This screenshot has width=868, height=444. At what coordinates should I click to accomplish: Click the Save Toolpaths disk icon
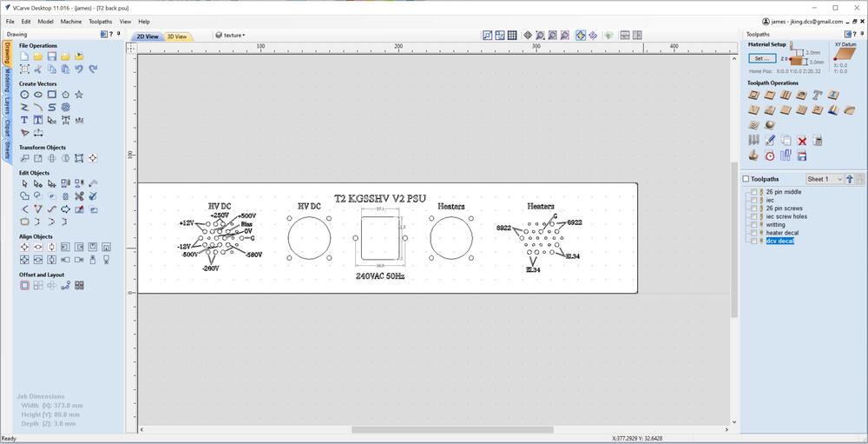(802, 156)
